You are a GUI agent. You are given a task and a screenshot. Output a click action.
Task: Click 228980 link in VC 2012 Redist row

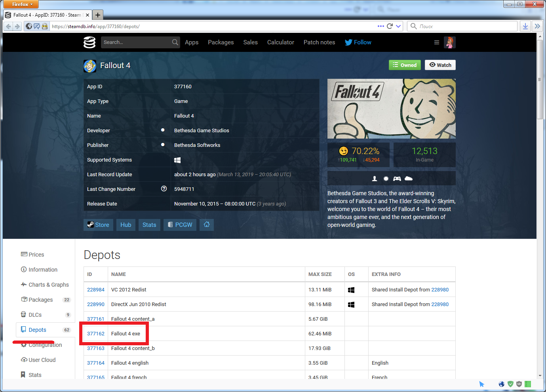[x=440, y=290]
